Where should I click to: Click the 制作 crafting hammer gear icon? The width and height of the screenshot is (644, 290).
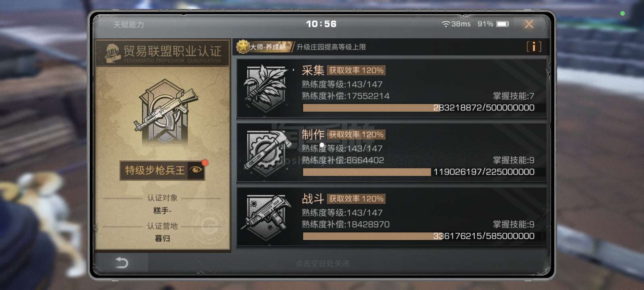(x=266, y=152)
